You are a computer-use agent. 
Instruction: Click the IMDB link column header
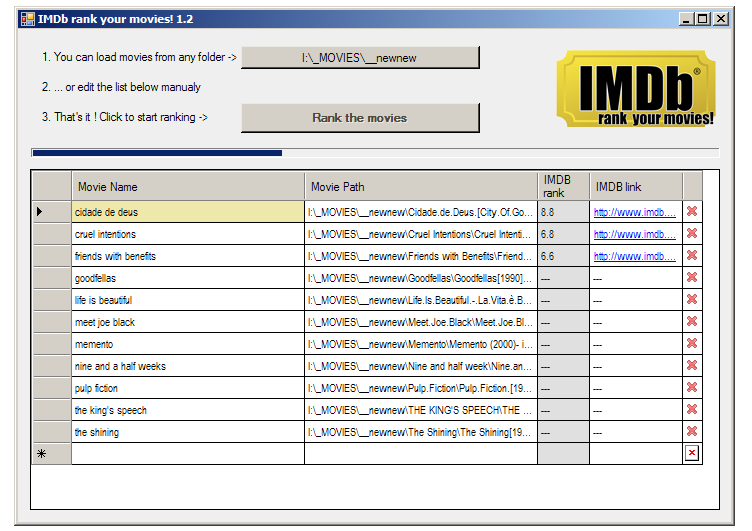[x=636, y=187]
